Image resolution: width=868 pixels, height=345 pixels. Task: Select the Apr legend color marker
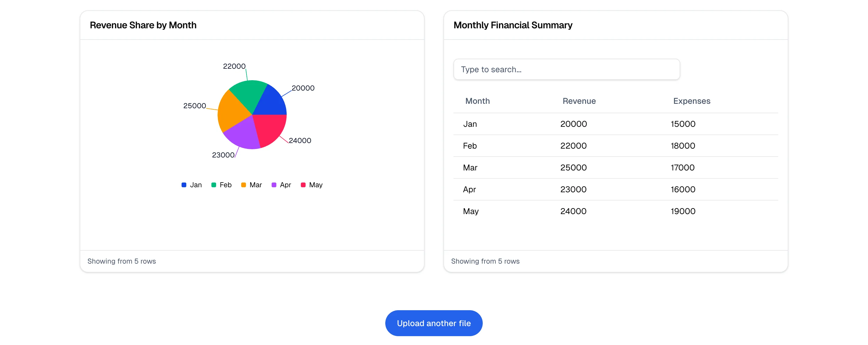pyautogui.click(x=274, y=185)
